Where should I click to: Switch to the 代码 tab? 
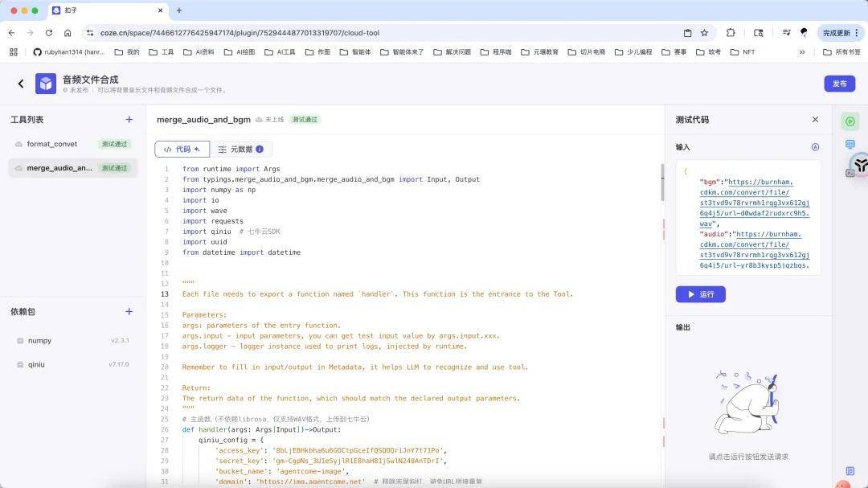coord(182,150)
